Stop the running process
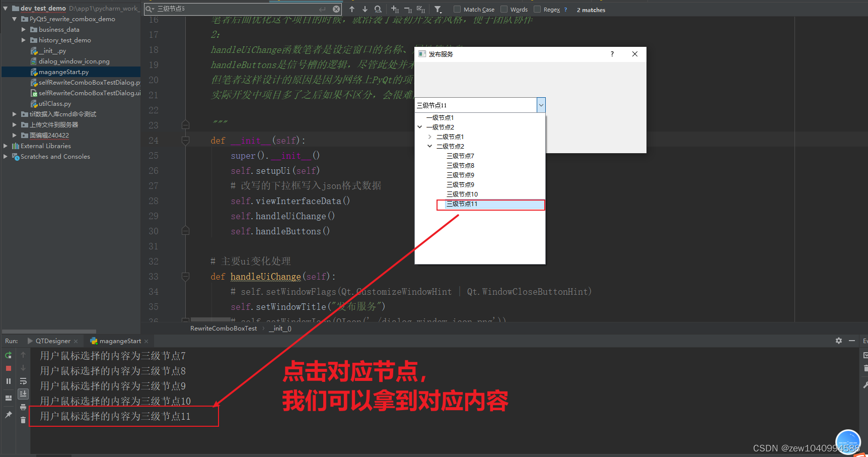Viewport: 868px width, 457px height. 8,368
